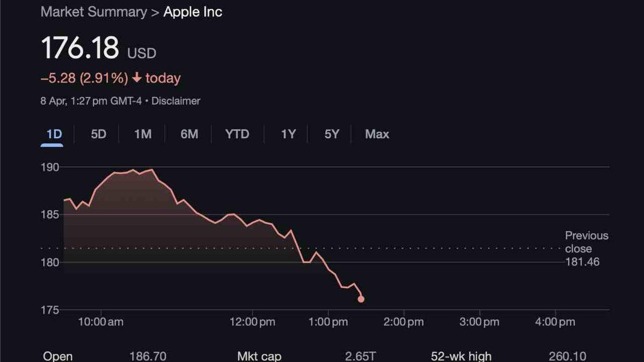The width and height of the screenshot is (644, 362).
Task: Switch to the 1M chart tab
Action: [143, 134]
